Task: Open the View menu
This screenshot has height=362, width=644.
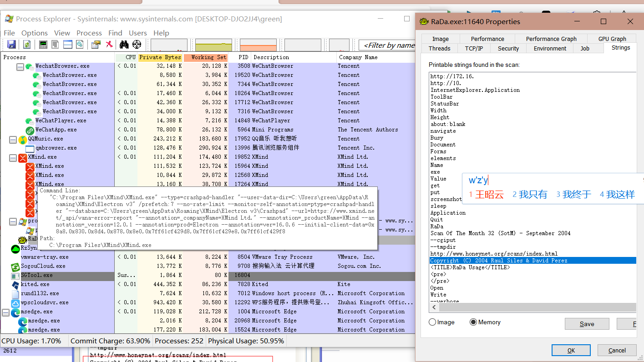Action: click(x=62, y=33)
